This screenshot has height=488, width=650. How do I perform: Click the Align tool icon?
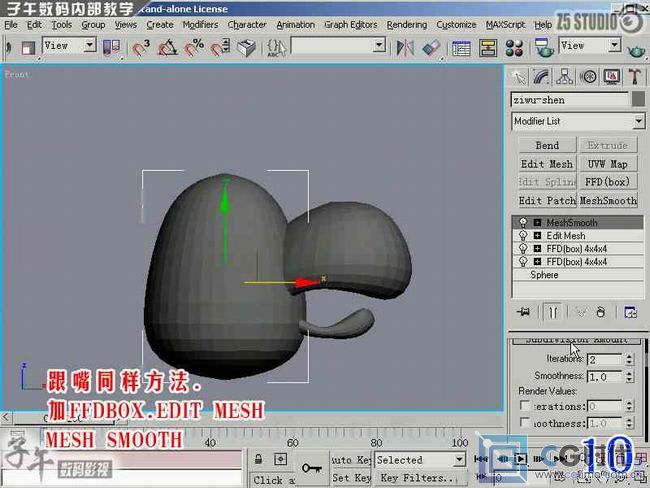click(x=431, y=48)
